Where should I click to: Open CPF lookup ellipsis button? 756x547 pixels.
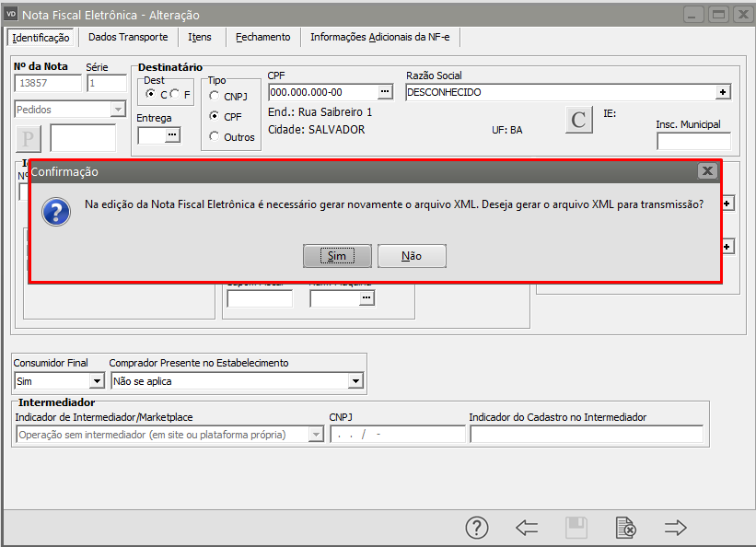pyautogui.click(x=385, y=92)
